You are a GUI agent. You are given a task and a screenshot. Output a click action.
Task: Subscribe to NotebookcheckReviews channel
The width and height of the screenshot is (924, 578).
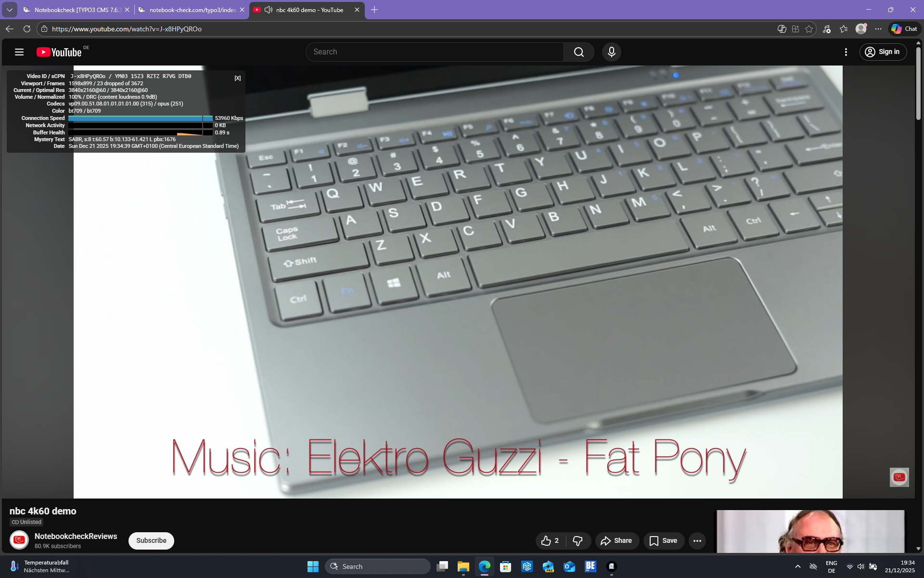click(x=151, y=540)
